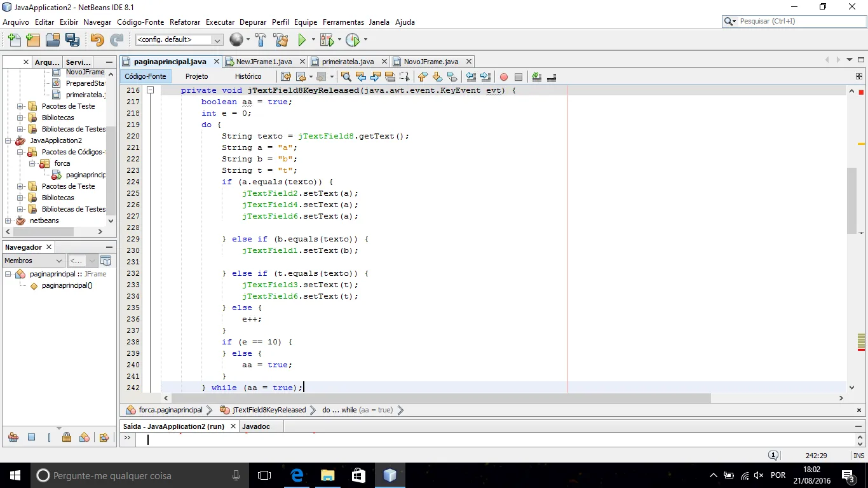Toggle show inherited members filter
The height and width of the screenshot is (488, 868).
click(13, 437)
